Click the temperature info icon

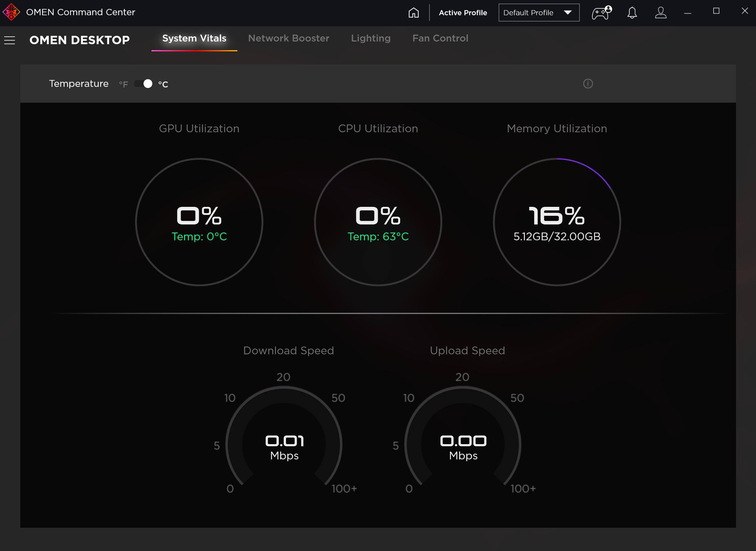588,84
